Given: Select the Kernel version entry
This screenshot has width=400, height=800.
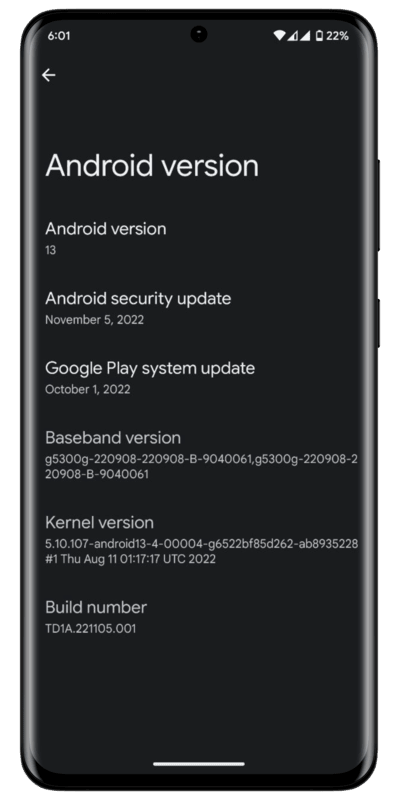Looking at the screenshot, I should (200, 540).
